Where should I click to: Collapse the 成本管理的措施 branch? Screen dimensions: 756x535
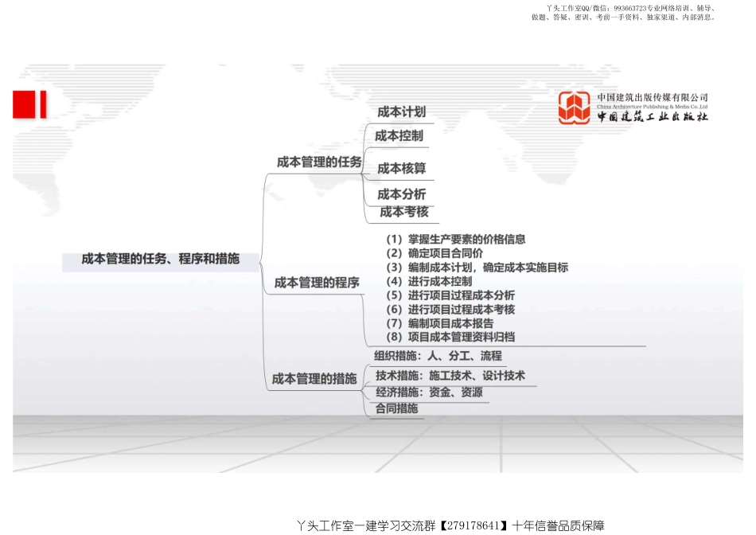tap(316, 380)
